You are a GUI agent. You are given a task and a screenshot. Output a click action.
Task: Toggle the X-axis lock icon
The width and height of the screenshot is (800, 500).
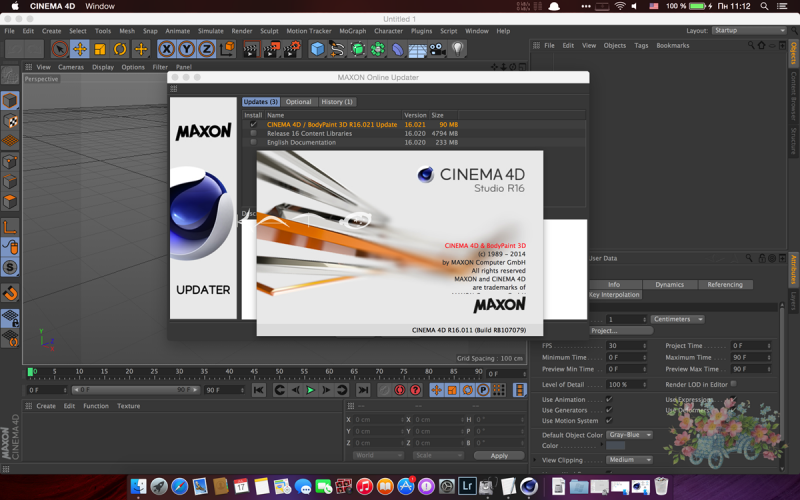pyautogui.click(x=166, y=48)
